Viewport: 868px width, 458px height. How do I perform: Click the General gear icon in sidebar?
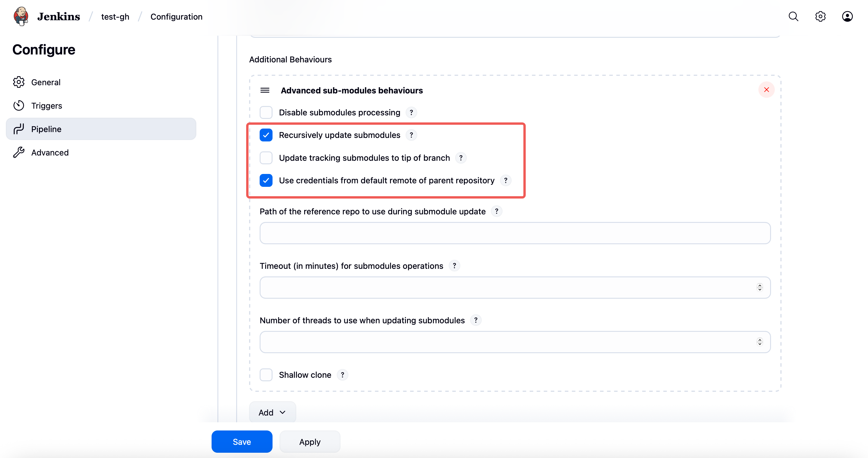(x=19, y=82)
